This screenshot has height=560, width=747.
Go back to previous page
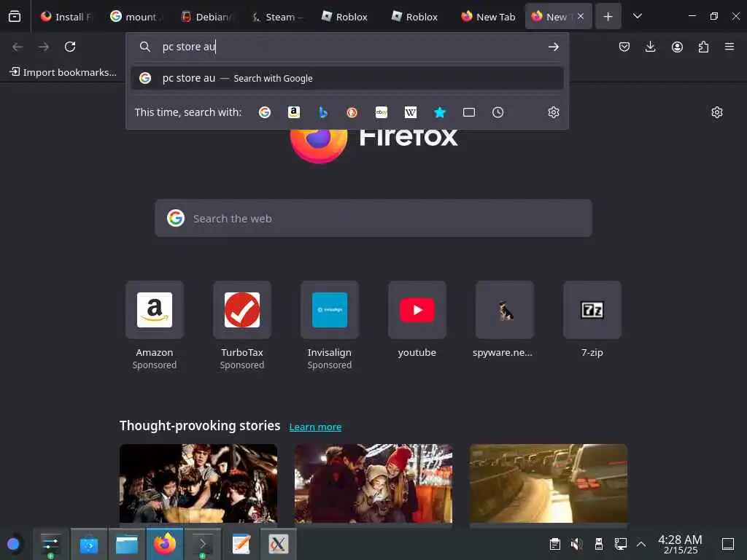pyautogui.click(x=18, y=47)
